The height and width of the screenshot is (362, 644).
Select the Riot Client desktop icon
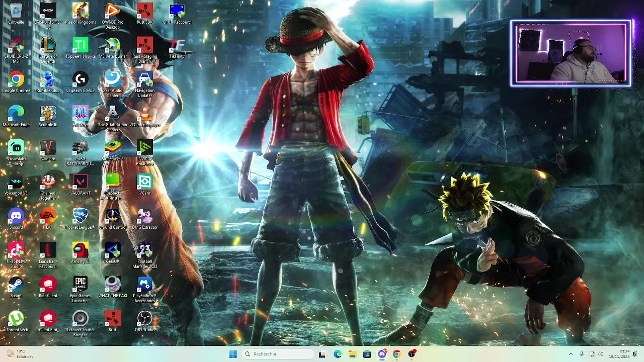(48, 287)
